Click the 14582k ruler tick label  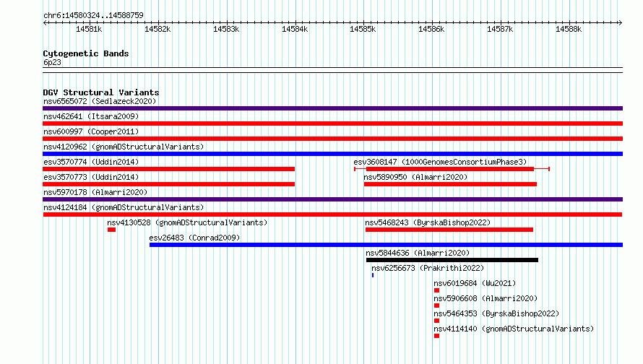(157, 29)
